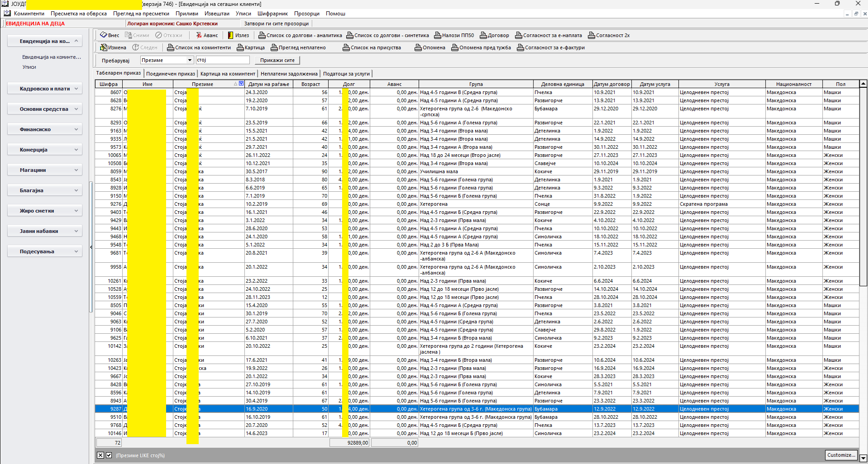Open the Прозорци menu
The height and width of the screenshot is (464, 868).
pyautogui.click(x=307, y=14)
